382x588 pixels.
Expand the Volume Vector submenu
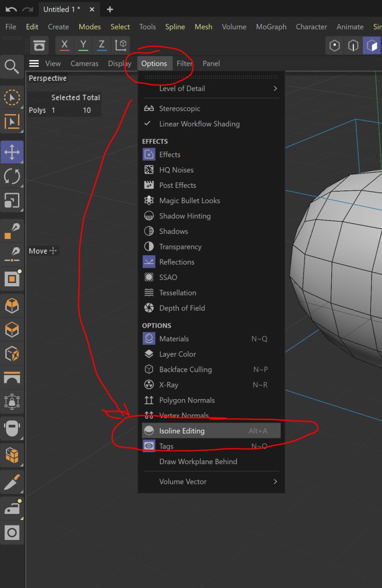[x=211, y=481]
